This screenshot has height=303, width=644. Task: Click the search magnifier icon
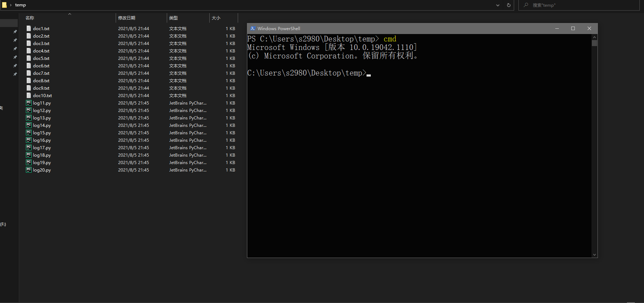click(526, 5)
